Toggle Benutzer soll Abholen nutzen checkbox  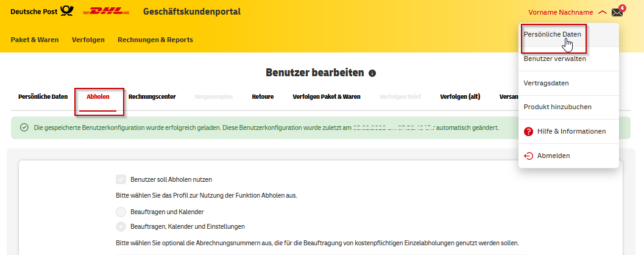tap(121, 179)
